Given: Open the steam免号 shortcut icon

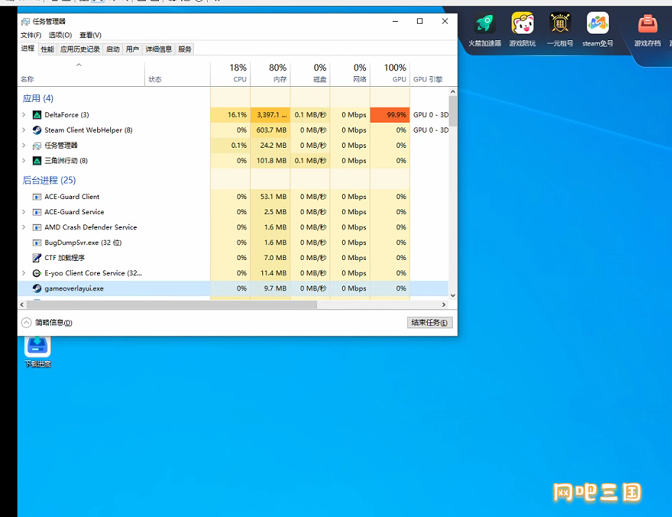Looking at the screenshot, I should tap(597, 23).
